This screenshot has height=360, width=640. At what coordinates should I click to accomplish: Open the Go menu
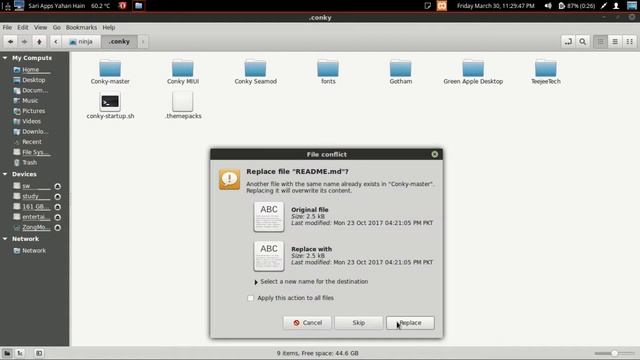tap(57, 27)
